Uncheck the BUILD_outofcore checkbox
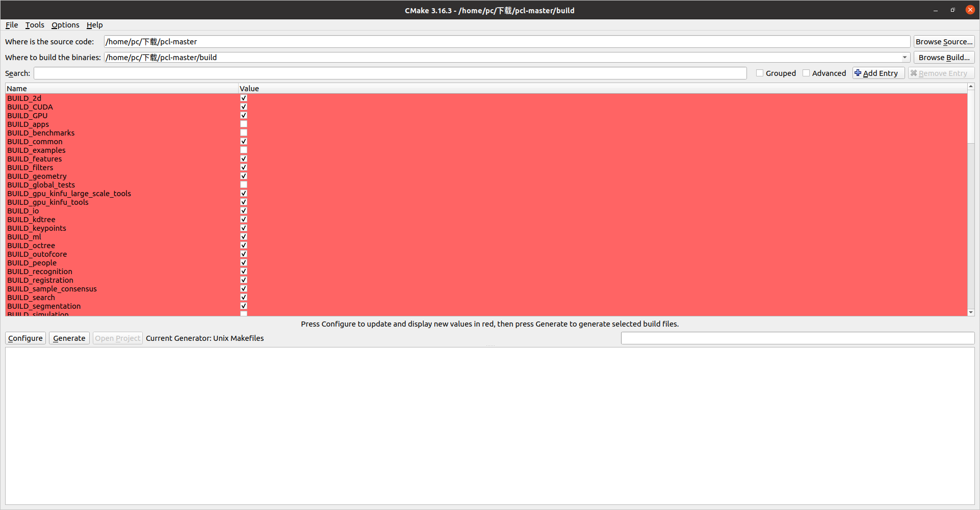This screenshot has width=980, height=510. tap(244, 254)
